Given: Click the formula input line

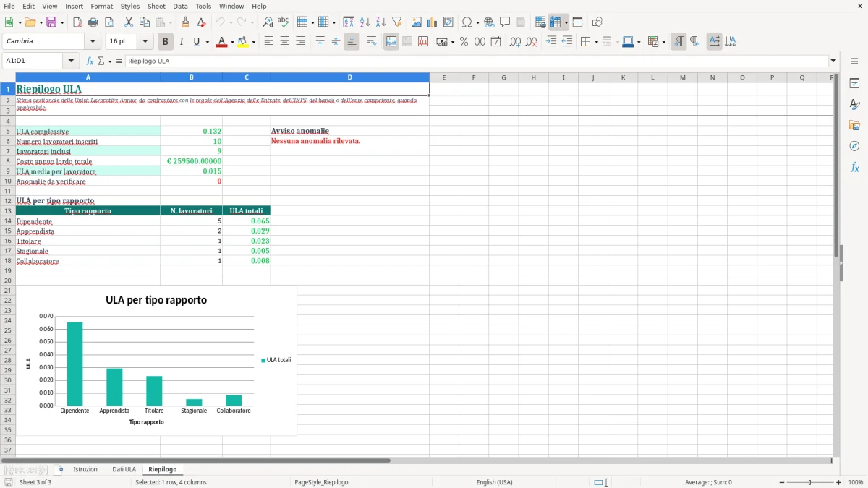Looking at the screenshot, I should pyautogui.click(x=477, y=61).
